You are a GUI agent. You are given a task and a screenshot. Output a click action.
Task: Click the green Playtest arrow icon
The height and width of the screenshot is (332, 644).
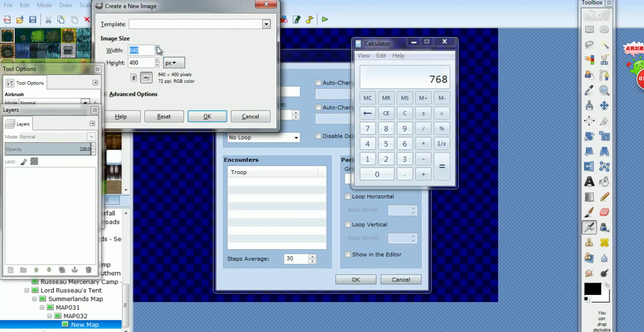325,20
